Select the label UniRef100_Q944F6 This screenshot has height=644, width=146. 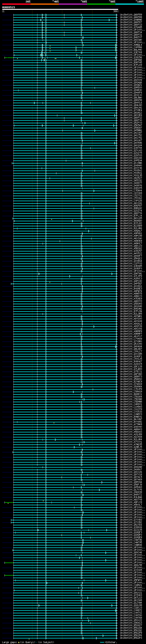pyautogui.click(x=131, y=93)
